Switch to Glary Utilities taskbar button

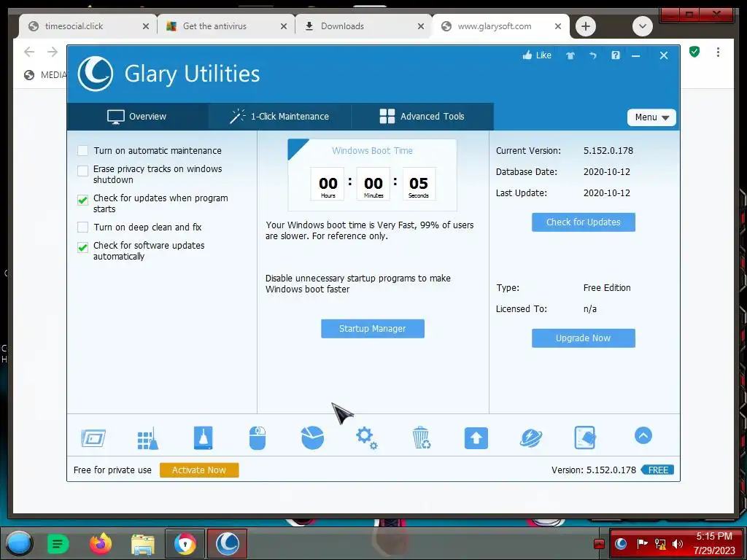[x=228, y=543]
